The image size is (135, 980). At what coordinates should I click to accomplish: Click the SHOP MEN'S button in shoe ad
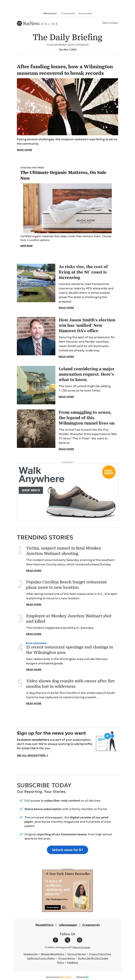click(31, 490)
